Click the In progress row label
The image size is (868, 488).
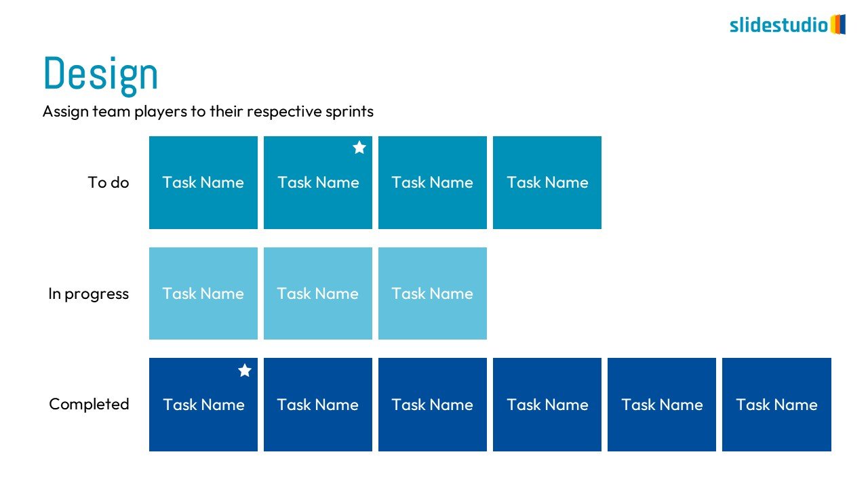pyautogui.click(x=88, y=293)
